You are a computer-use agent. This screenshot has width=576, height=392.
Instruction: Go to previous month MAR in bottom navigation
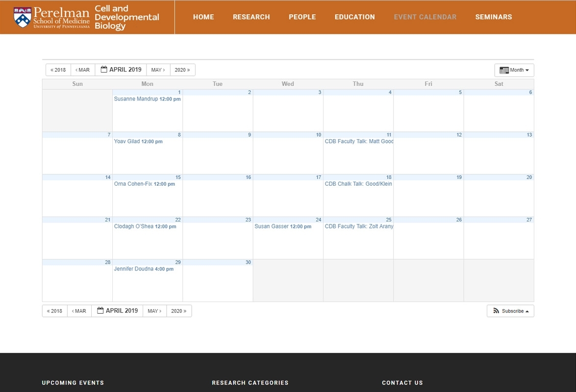[79, 311]
